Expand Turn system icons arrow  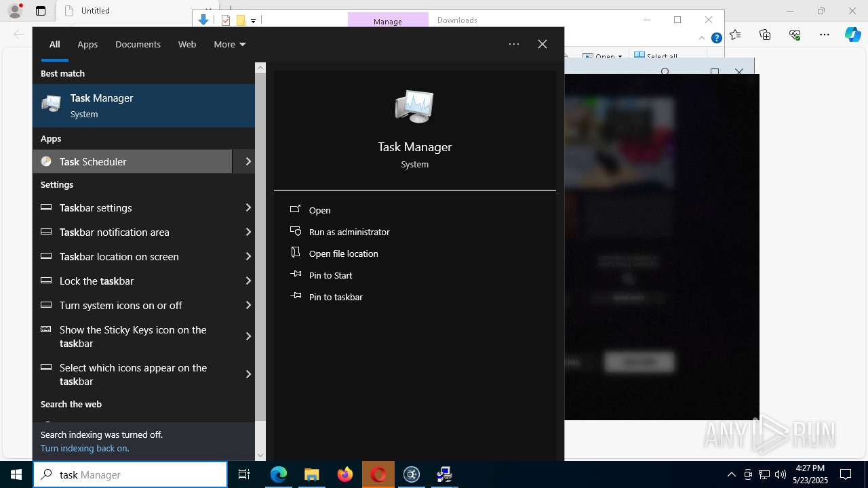[248, 306]
